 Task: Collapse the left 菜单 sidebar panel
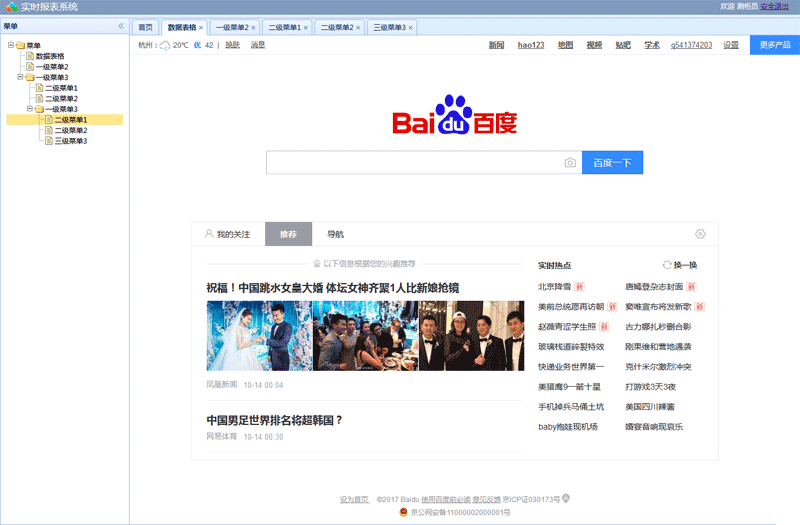point(121,26)
